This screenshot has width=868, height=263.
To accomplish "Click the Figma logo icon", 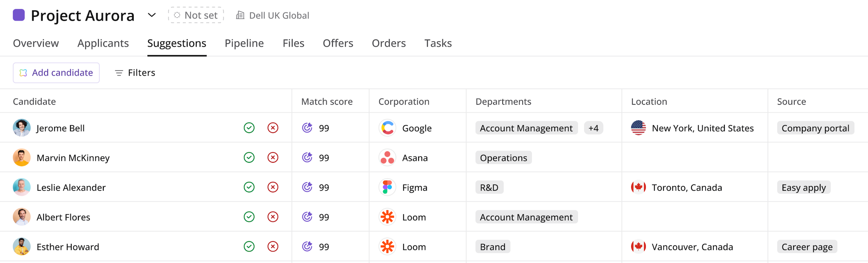I will coord(387,187).
